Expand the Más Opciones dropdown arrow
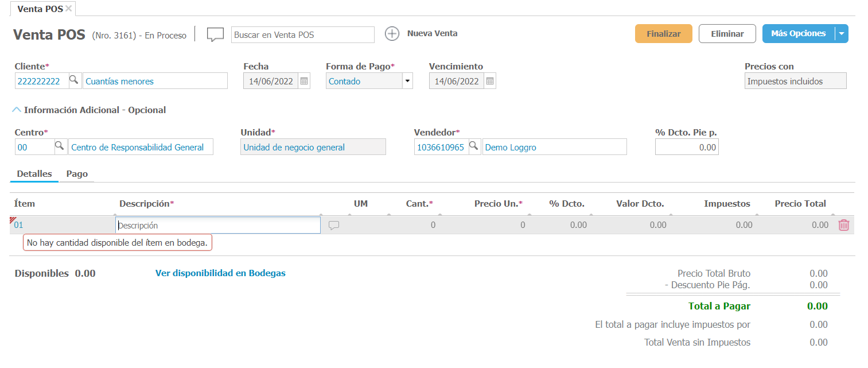868x368 pixels. (841, 34)
